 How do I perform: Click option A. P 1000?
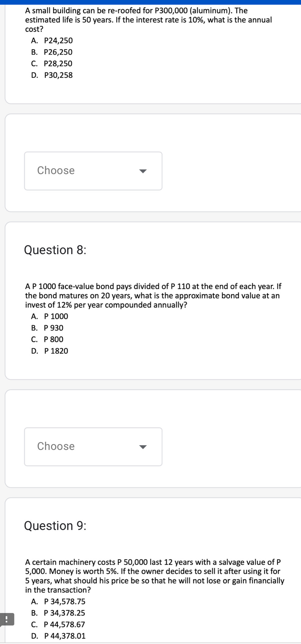click(50, 316)
